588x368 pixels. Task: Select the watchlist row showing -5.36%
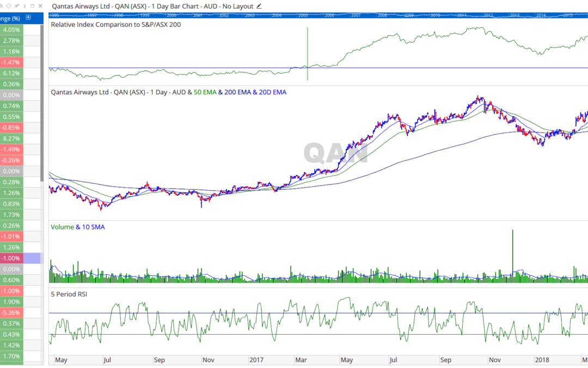(20, 313)
